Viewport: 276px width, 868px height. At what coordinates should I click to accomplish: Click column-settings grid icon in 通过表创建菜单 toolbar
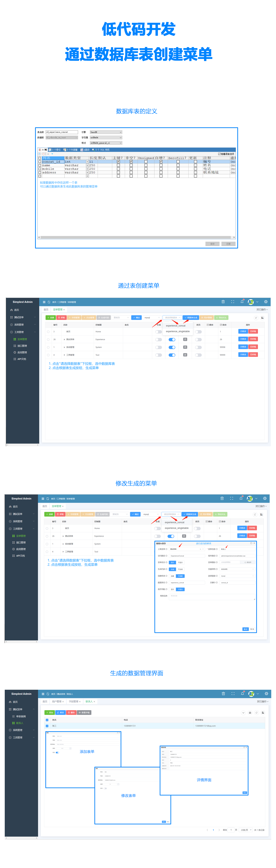[x=262, y=318]
